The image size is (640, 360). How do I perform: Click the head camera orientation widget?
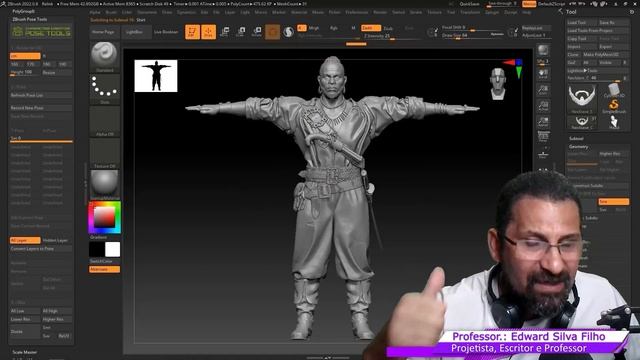pyautogui.click(x=498, y=84)
